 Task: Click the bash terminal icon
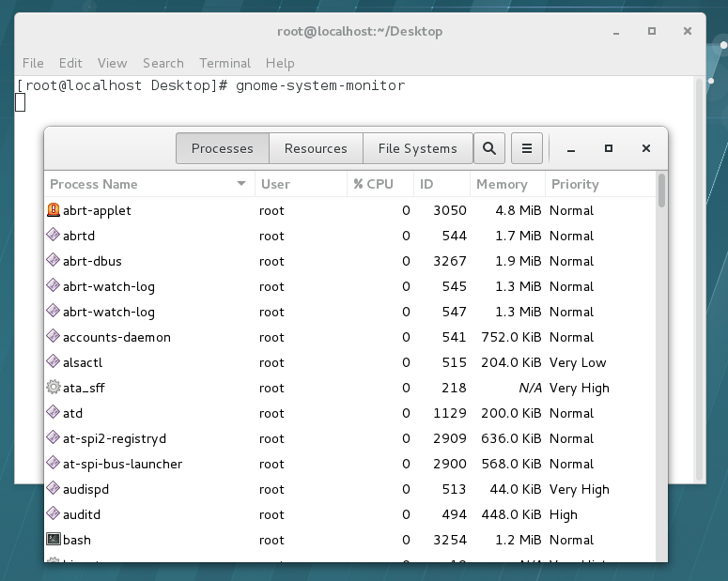54,540
